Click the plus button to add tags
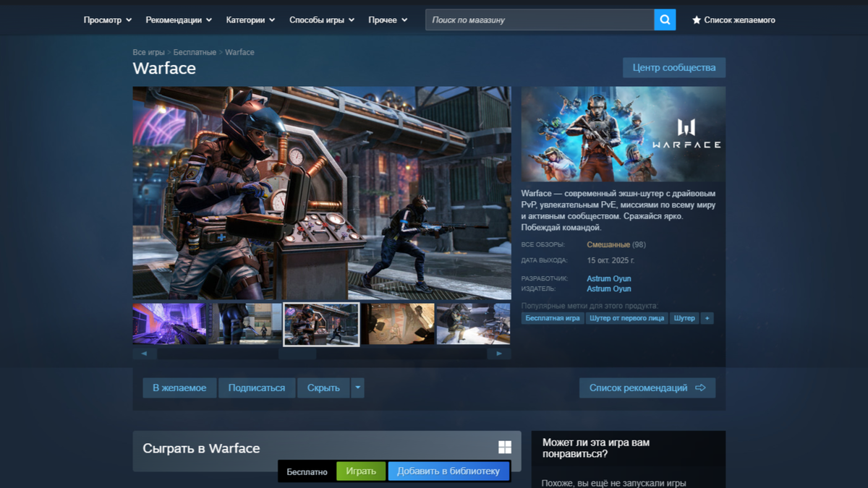 coord(707,318)
